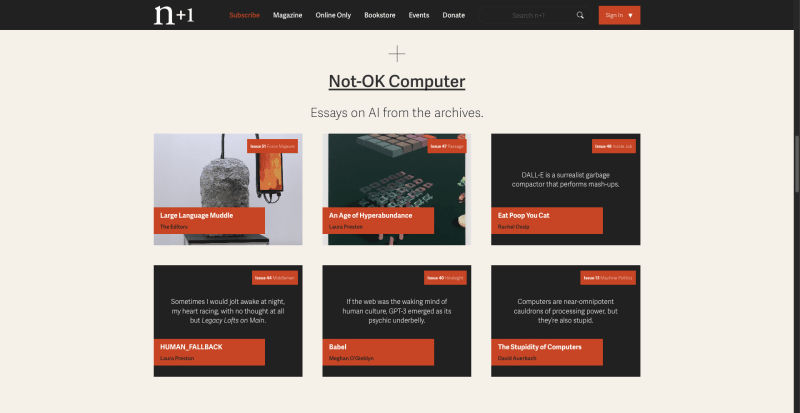Open the Large Language Muddle article
This screenshot has height=413, width=800.
[196, 215]
